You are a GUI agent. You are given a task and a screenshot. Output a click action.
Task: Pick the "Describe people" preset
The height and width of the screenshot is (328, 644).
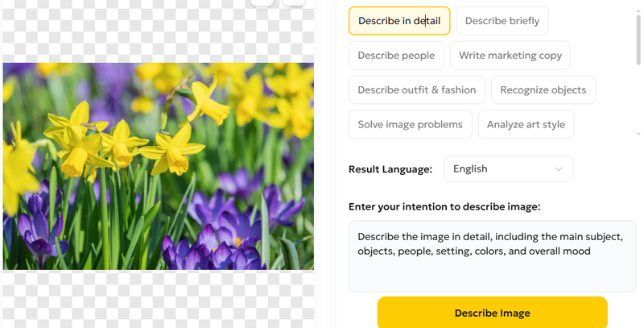(x=395, y=56)
